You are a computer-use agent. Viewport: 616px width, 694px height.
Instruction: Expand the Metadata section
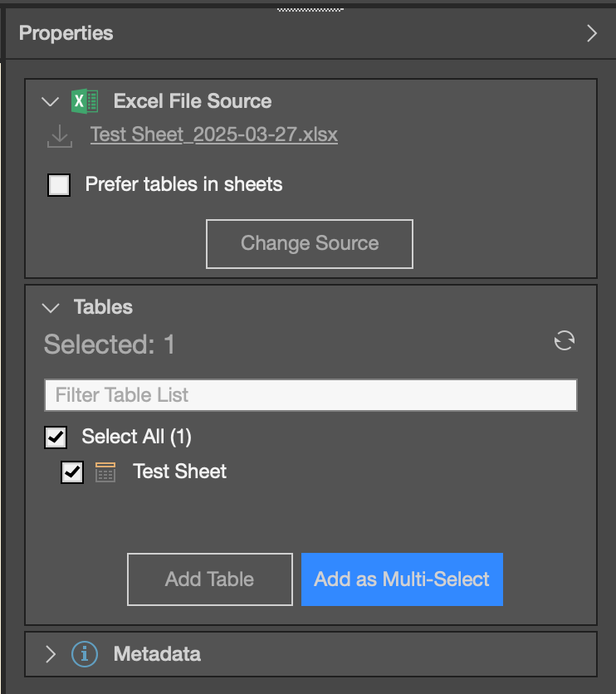(51, 654)
